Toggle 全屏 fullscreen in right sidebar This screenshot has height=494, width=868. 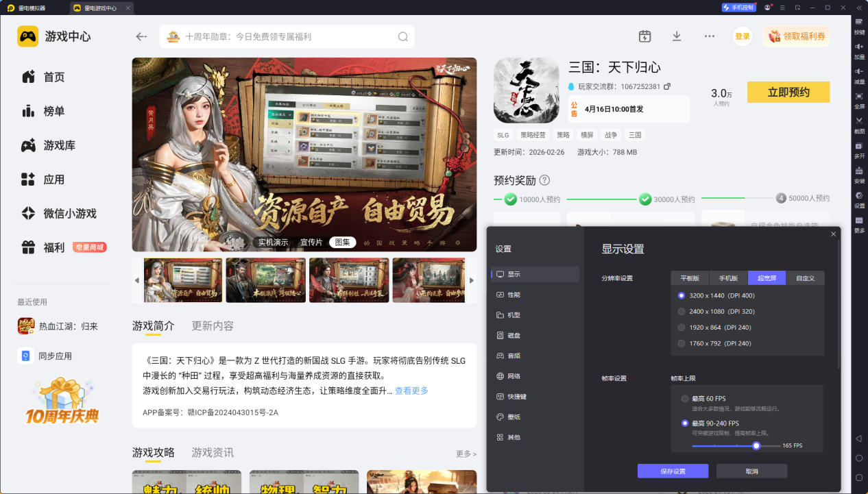pos(859,99)
